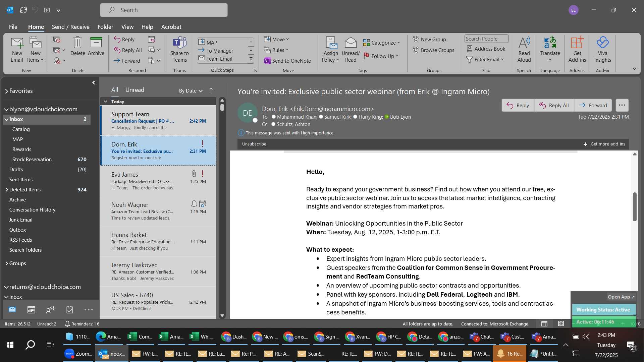The width and height of the screenshot is (644, 362).
Task: Open the Folder tab
Action: tap(105, 27)
